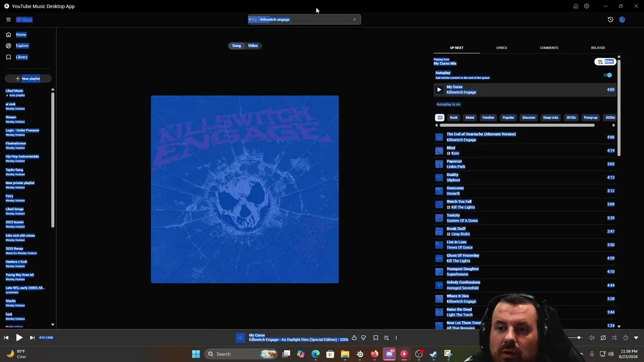Open the hamburger guide menu

click(9, 20)
